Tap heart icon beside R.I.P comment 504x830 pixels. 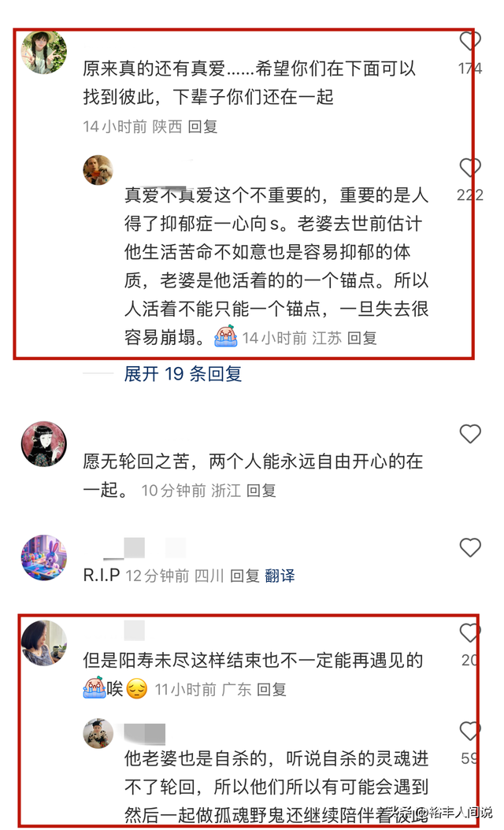click(469, 547)
